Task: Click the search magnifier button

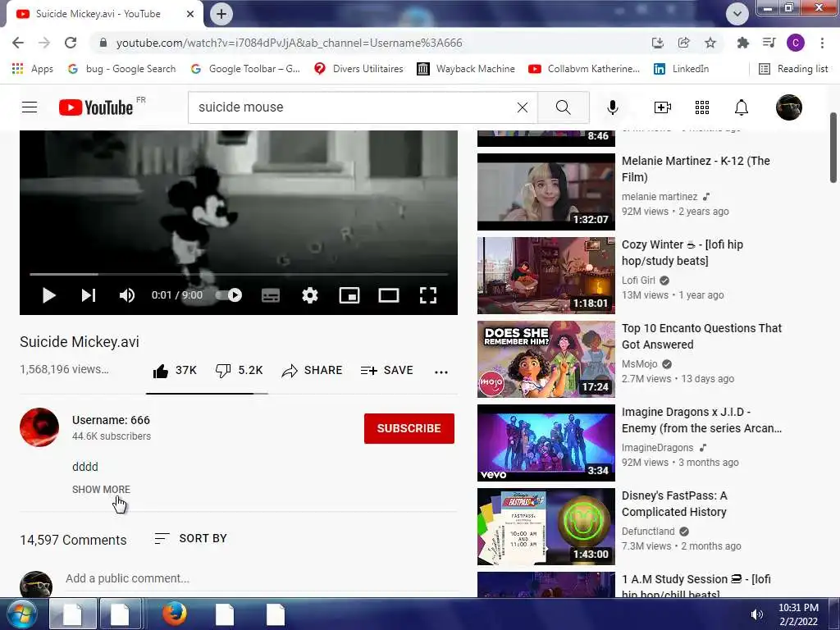Action: [x=563, y=107]
